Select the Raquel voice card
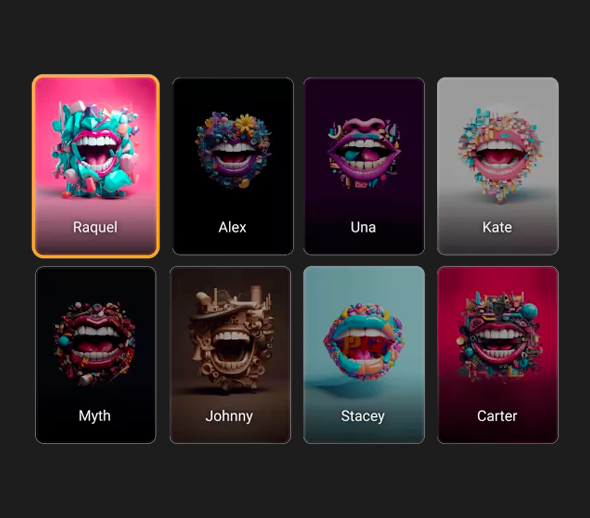 coord(96,166)
